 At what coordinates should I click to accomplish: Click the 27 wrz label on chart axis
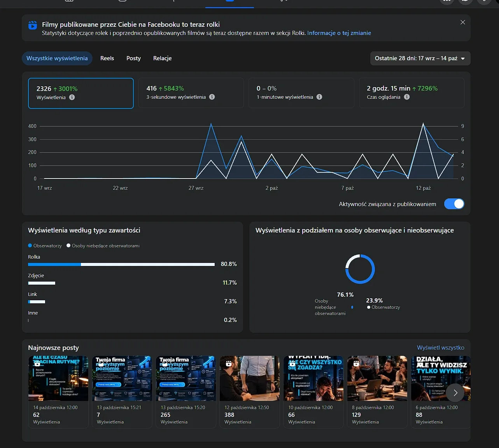[196, 188]
